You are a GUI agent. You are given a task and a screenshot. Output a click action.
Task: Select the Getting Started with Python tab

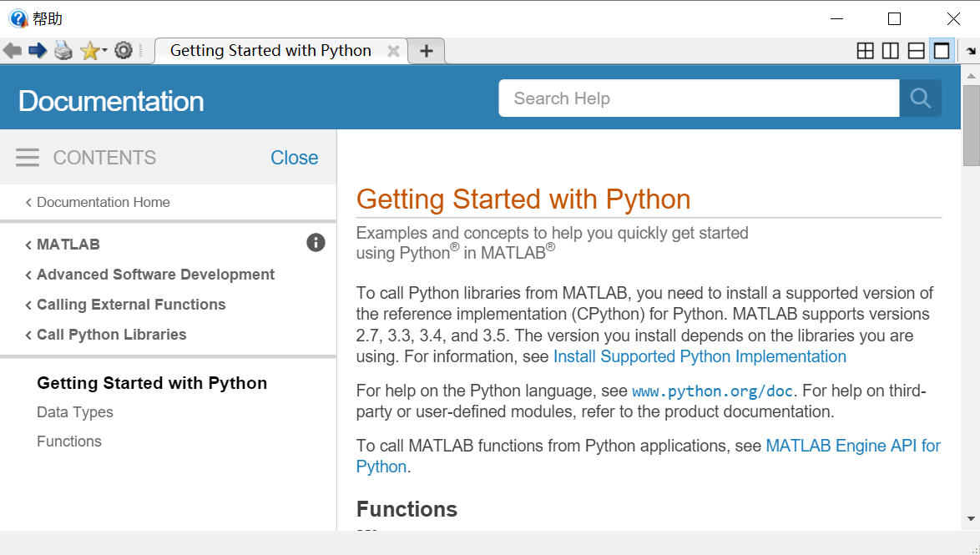coord(270,50)
